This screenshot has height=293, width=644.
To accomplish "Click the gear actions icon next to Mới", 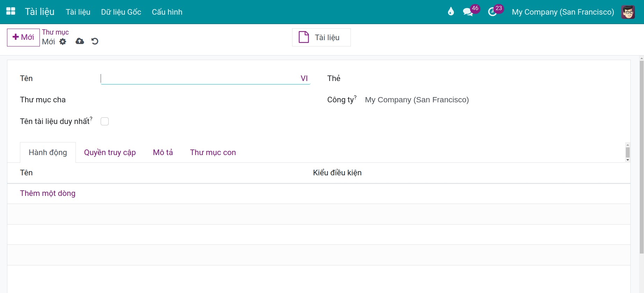I will click(63, 42).
